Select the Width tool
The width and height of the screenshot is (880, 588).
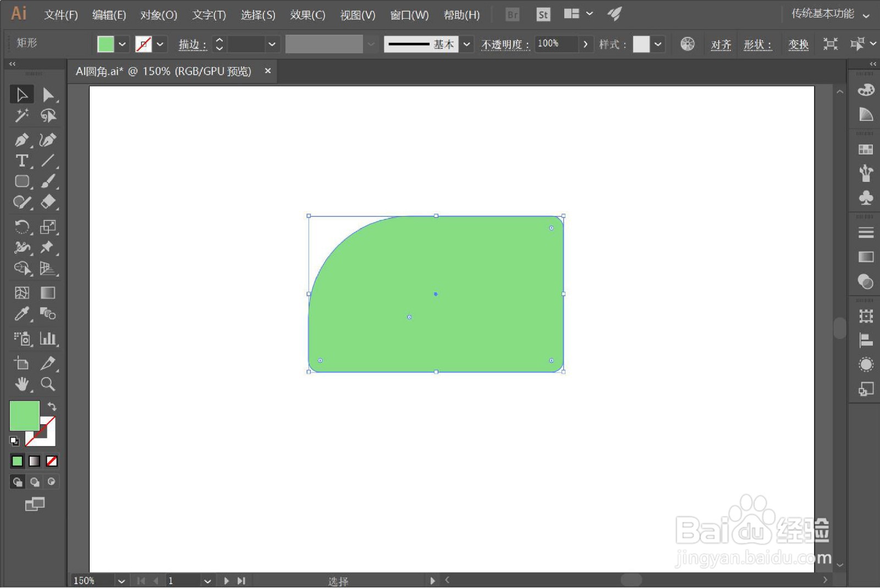click(x=22, y=247)
